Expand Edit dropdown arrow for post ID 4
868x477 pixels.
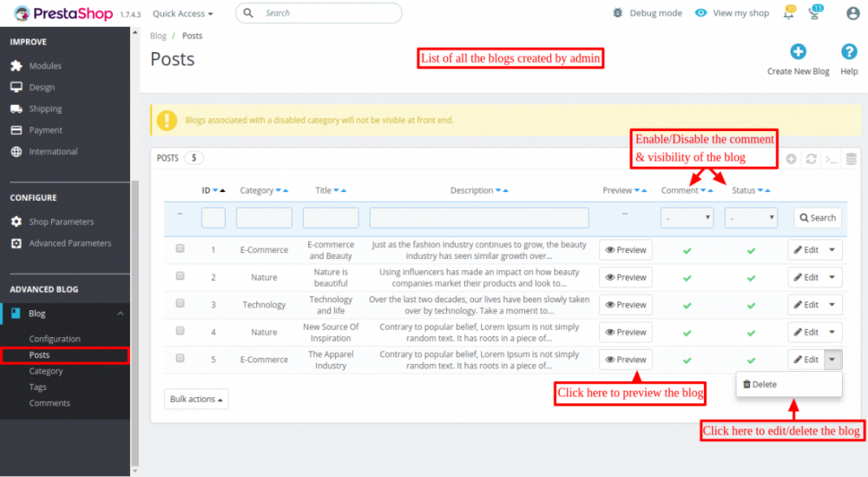click(832, 332)
